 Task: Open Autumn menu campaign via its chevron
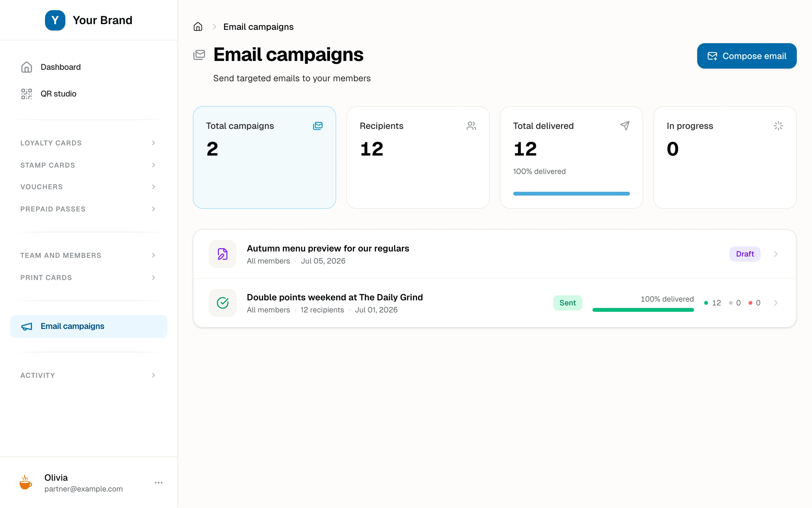point(776,254)
